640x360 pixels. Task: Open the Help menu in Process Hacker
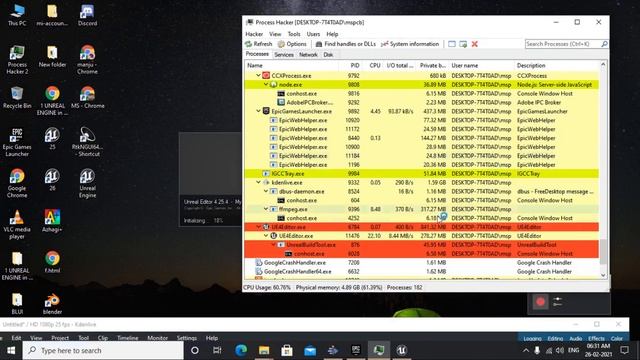[x=332, y=34]
